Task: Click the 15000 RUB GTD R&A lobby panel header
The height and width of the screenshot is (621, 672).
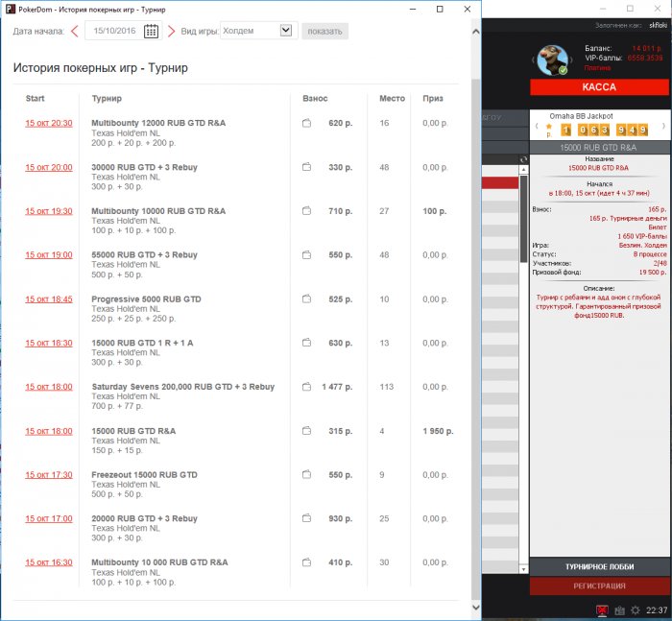Action: coord(598,148)
